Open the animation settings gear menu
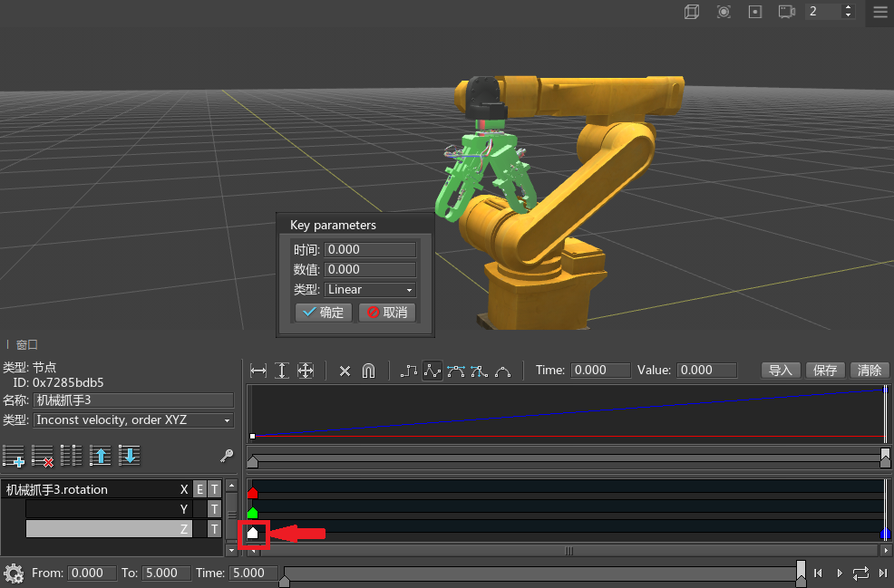 coord(13,573)
